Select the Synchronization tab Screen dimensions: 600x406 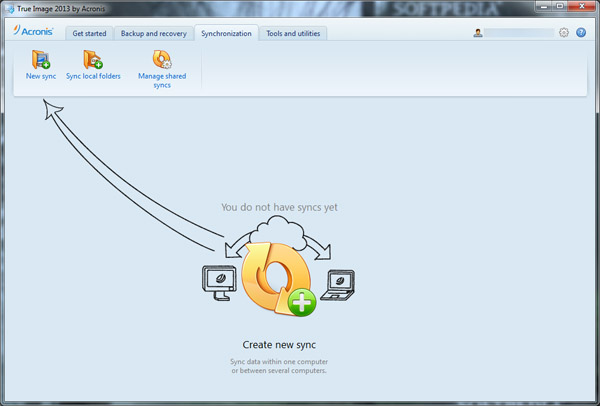click(226, 34)
